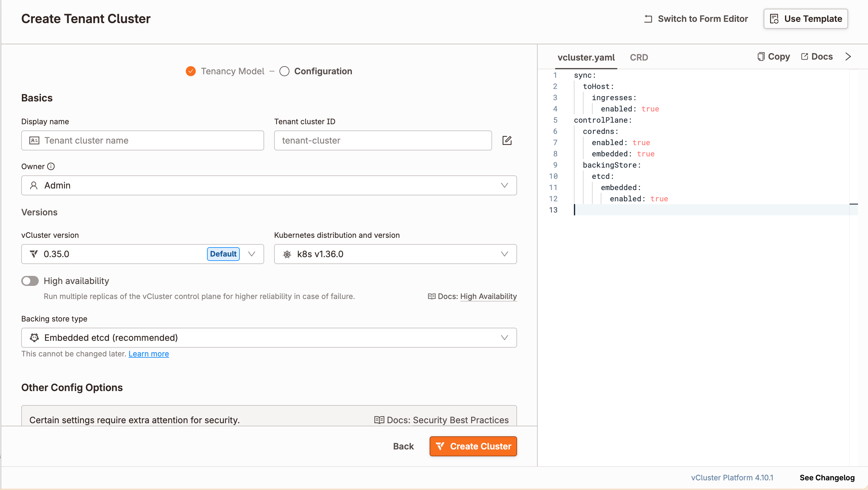Click YAML line 'toHost:'
Image resolution: width=868 pixels, height=490 pixels.
(599, 86)
